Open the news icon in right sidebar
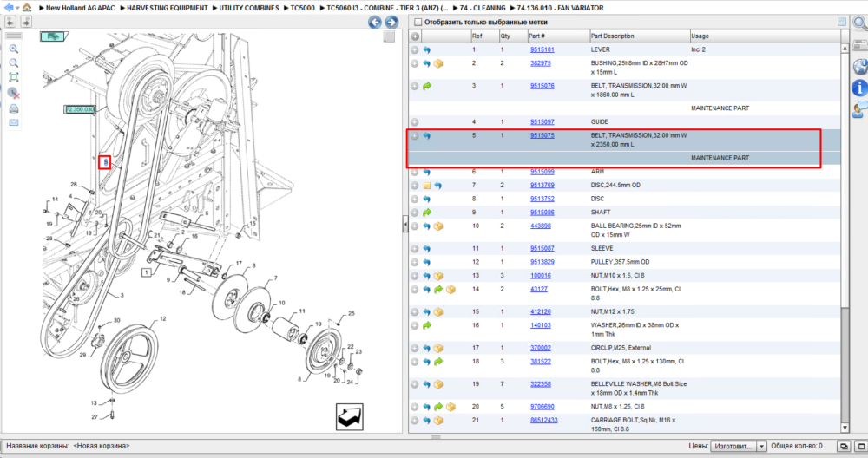868x458 pixels. click(859, 45)
